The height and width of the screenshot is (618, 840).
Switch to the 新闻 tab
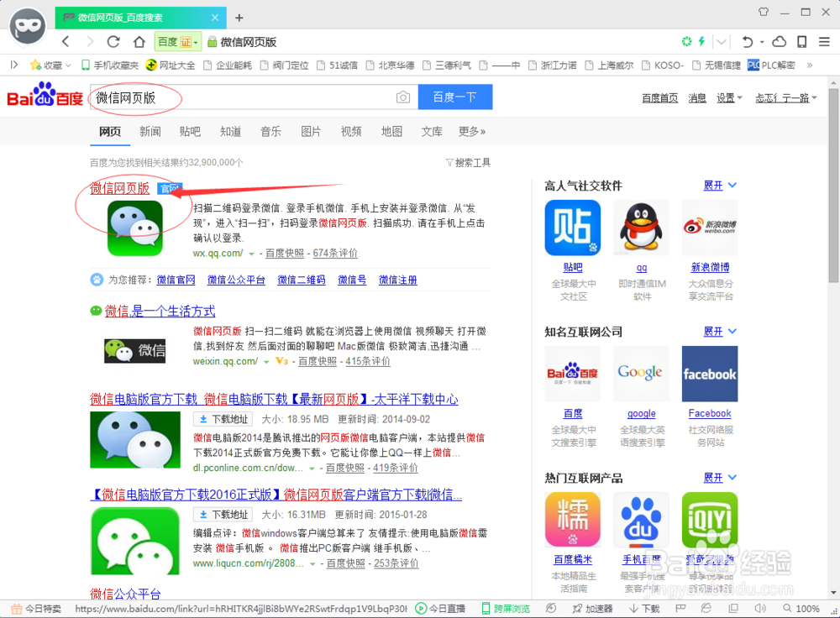pos(150,132)
